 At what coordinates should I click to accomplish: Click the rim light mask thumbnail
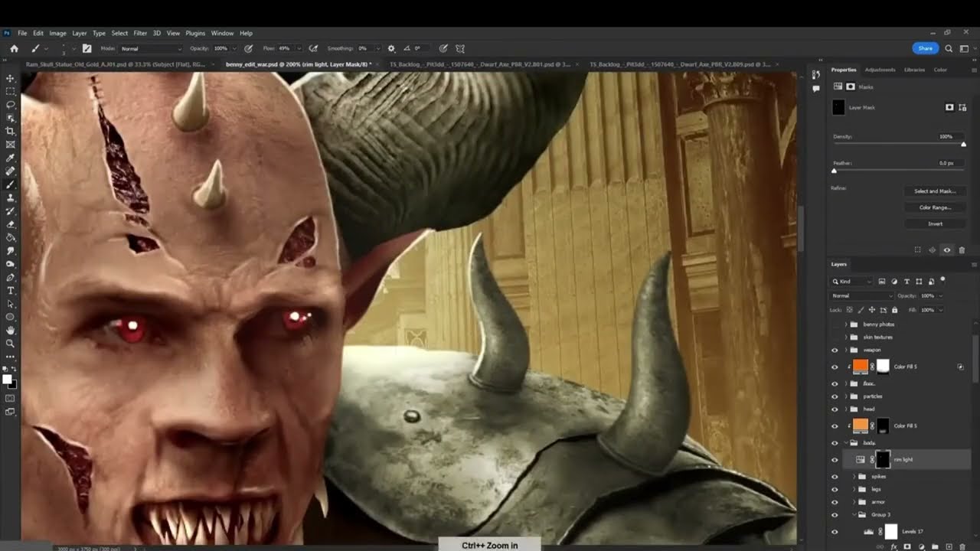(883, 459)
